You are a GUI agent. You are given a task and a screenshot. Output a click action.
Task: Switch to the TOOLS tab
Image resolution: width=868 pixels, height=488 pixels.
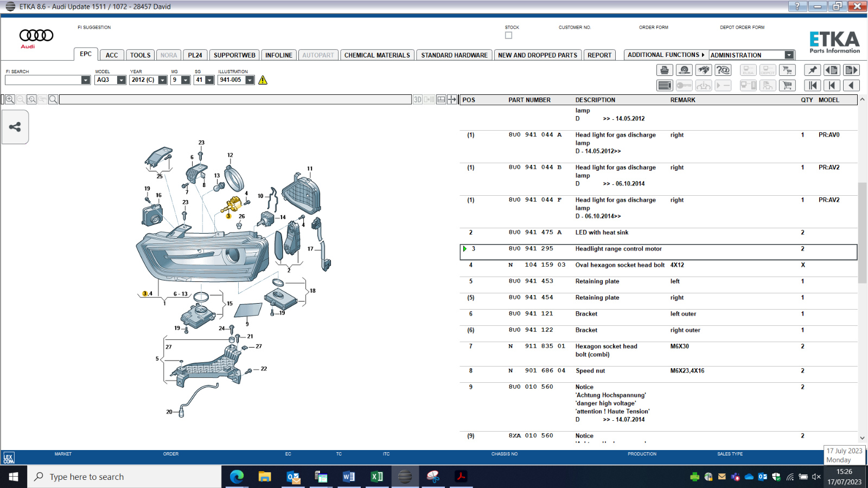(x=141, y=55)
